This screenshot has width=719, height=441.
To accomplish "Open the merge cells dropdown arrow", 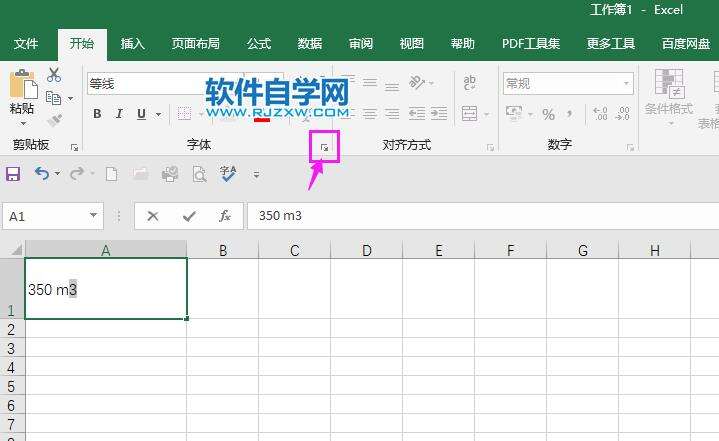I will coord(487,114).
